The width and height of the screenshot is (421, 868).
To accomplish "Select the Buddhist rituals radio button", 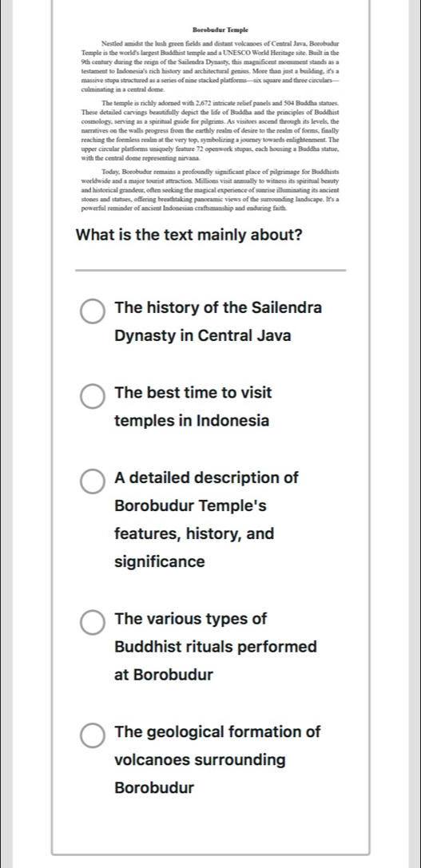I will click(93, 622).
